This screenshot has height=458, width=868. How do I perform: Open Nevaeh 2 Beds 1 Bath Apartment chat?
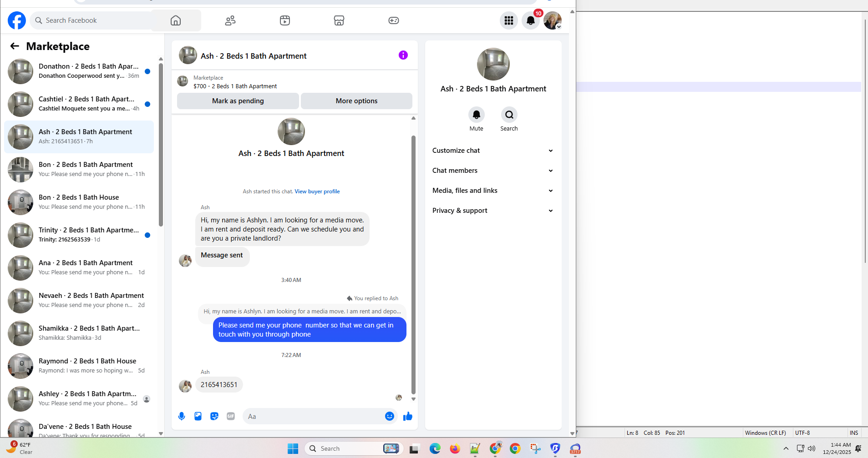click(x=79, y=301)
